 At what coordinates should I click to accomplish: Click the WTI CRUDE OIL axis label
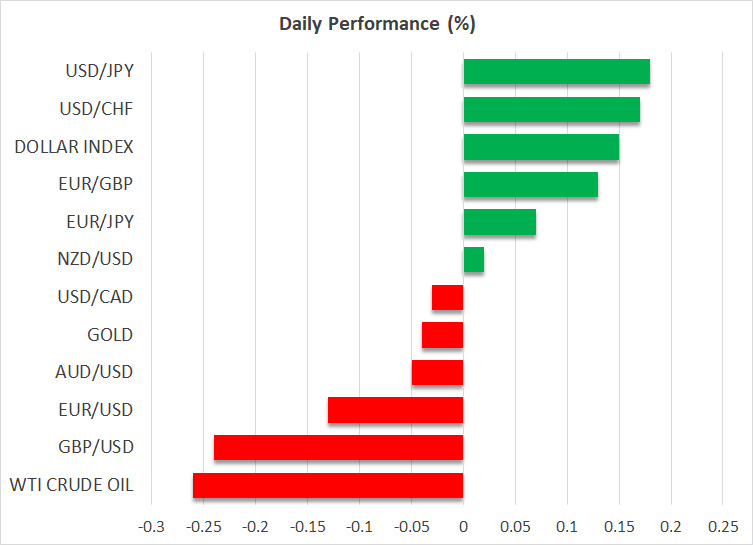click(72, 486)
